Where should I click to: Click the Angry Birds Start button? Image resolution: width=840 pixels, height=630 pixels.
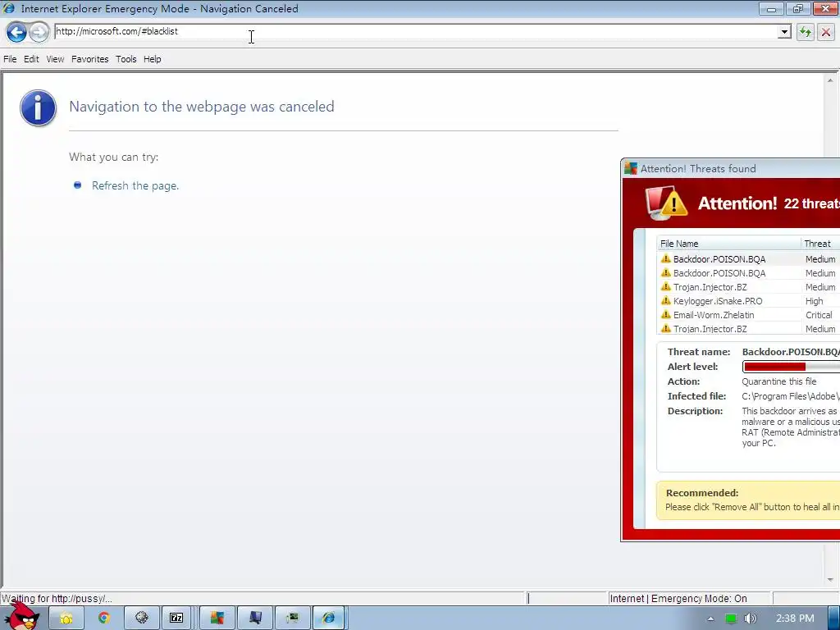(21, 617)
